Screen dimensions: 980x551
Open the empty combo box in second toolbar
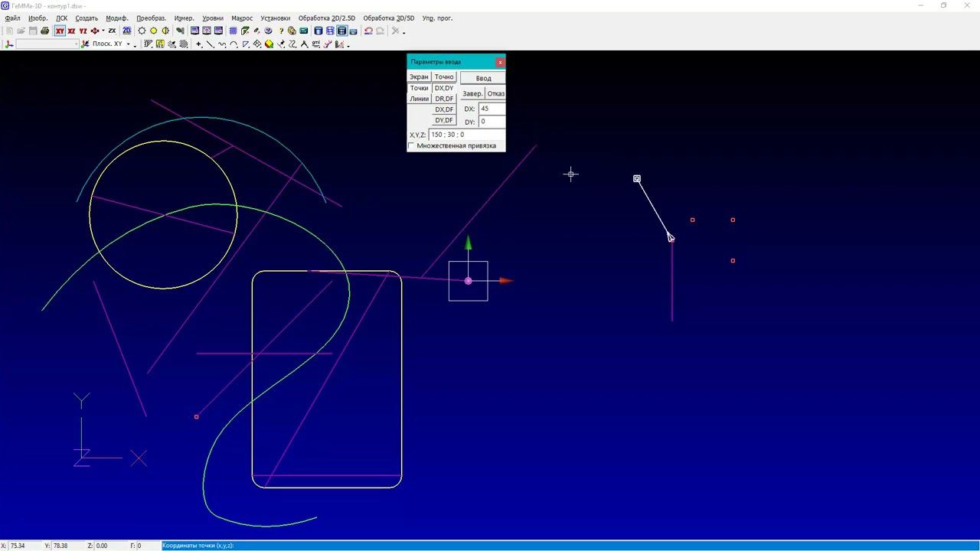tap(47, 44)
